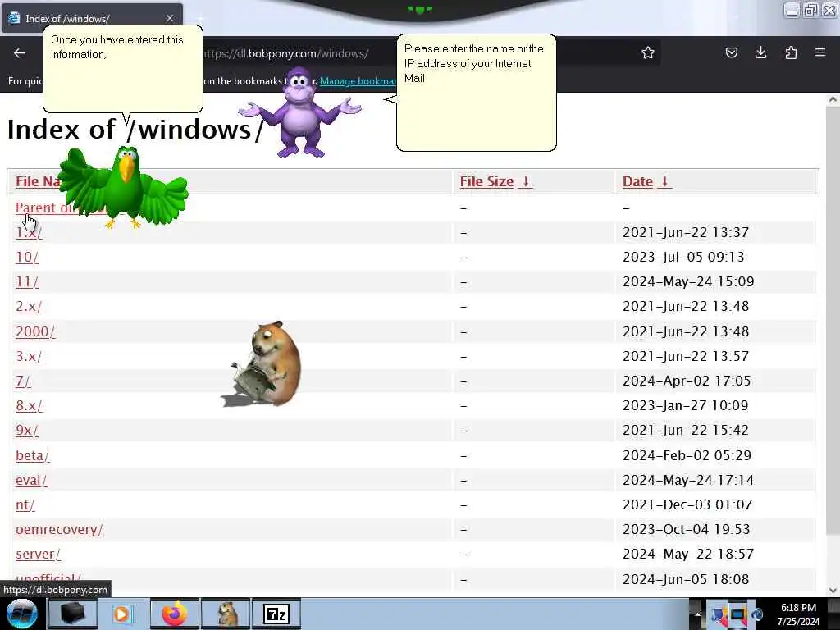Image resolution: width=840 pixels, height=630 pixels.
Task: Open the eval/ directory
Action: [31, 480]
